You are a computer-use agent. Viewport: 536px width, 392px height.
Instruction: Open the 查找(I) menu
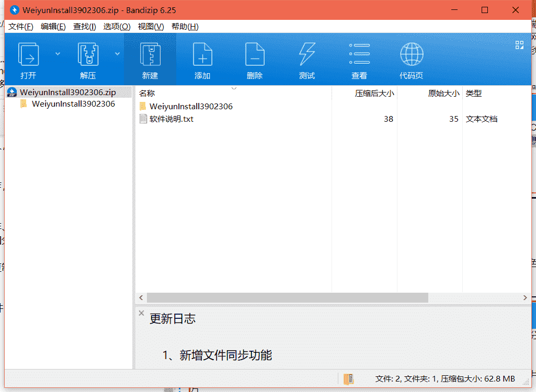(x=84, y=26)
